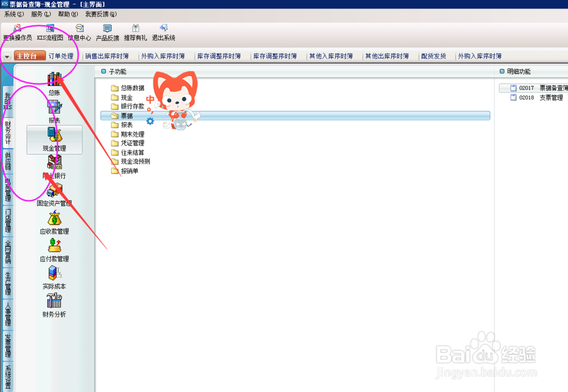
Task: Click the 期末处理 folder icon
Action: (115, 134)
